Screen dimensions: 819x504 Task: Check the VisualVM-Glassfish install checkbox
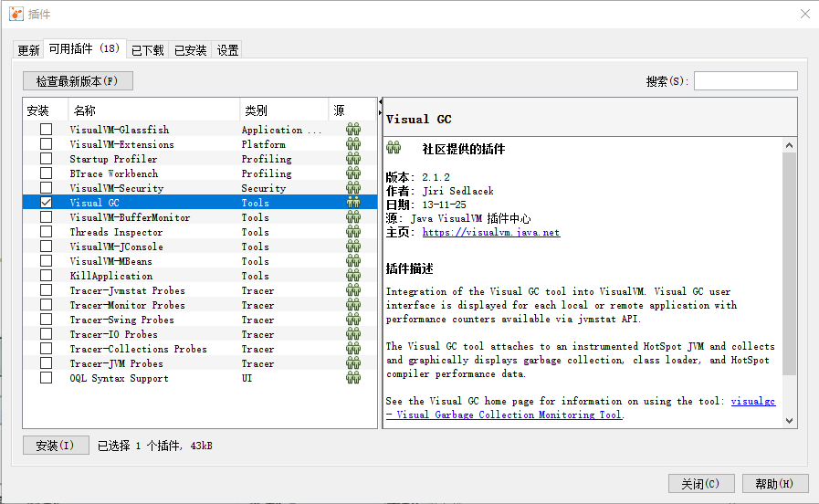click(46, 129)
